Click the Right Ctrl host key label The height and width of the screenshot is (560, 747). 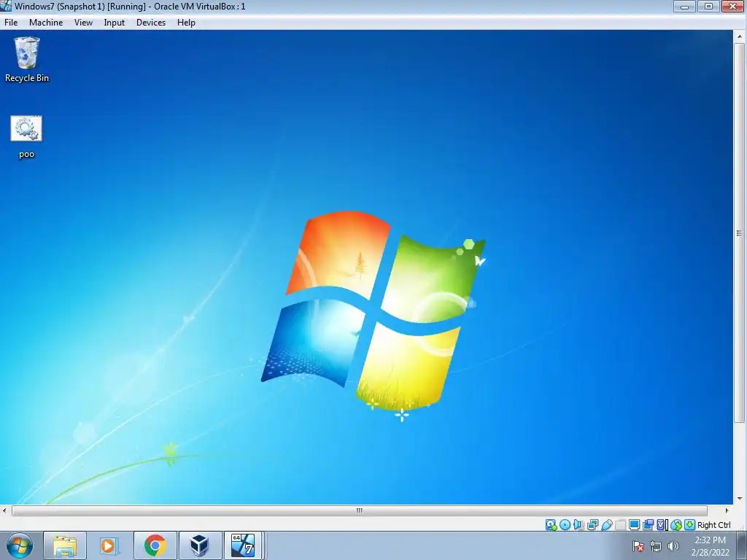click(713, 525)
